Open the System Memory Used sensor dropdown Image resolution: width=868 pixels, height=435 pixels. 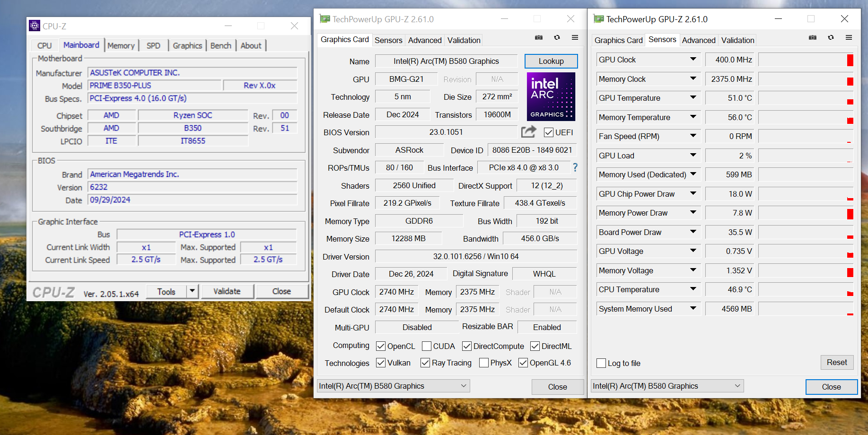pyautogui.click(x=693, y=308)
